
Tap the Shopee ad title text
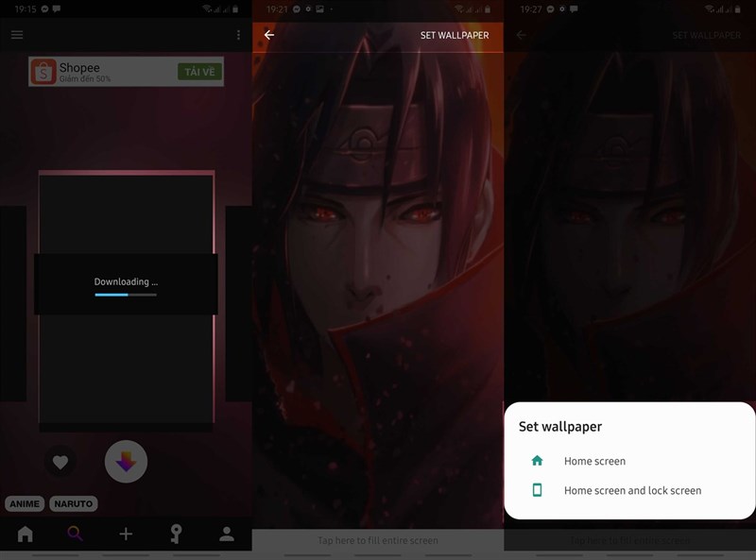tap(79, 67)
